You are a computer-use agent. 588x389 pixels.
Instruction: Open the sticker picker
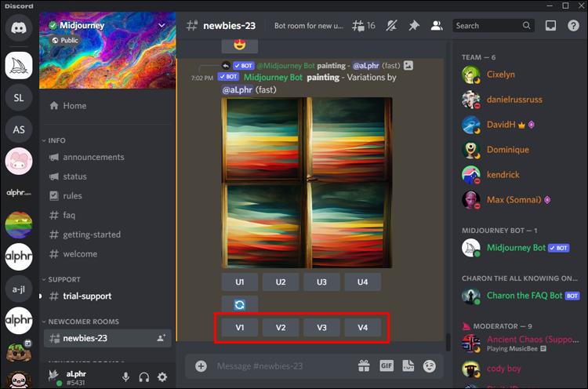point(408,365)
